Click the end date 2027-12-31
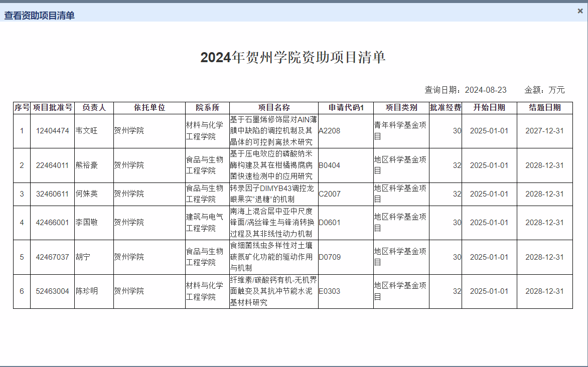 click(x=544, y=131)
